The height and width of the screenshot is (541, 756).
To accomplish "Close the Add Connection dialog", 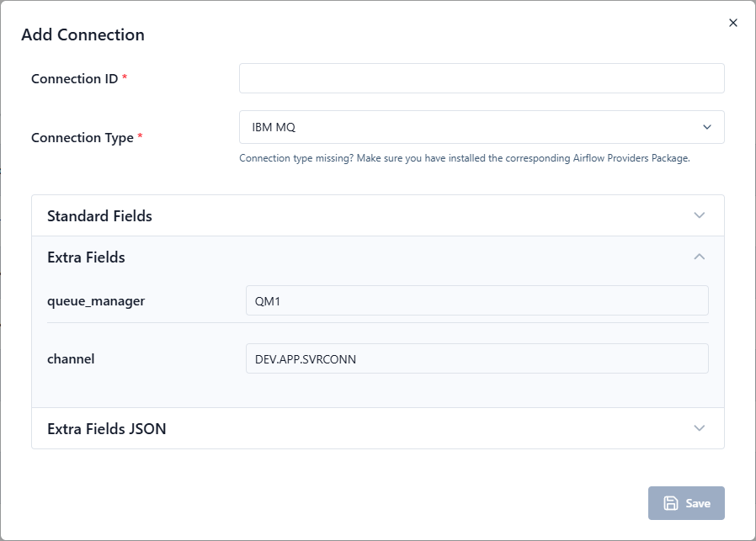I will pyautogui.click(x=733, y=23).
